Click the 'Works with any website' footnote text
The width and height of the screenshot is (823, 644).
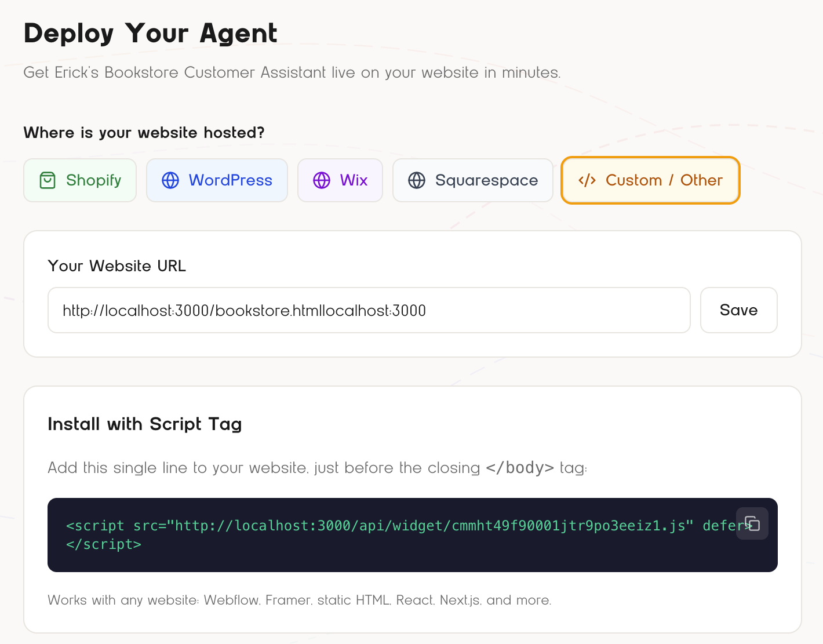coord(299,600)
